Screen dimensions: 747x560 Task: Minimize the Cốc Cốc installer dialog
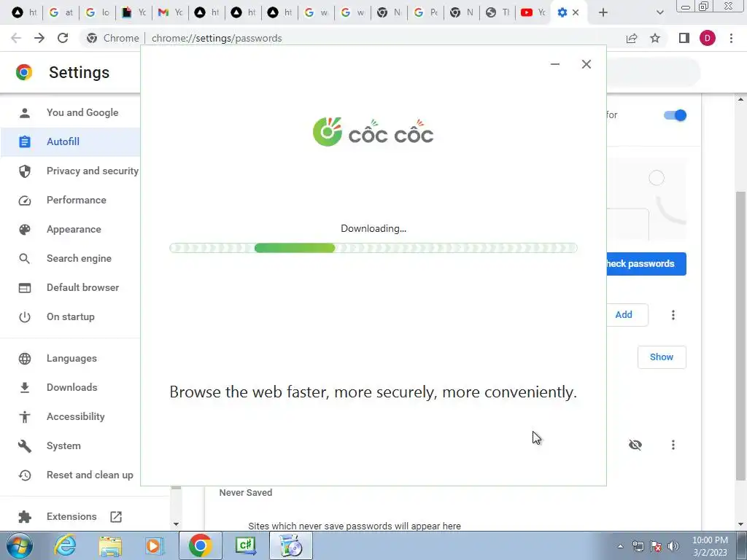click(555, 64)
